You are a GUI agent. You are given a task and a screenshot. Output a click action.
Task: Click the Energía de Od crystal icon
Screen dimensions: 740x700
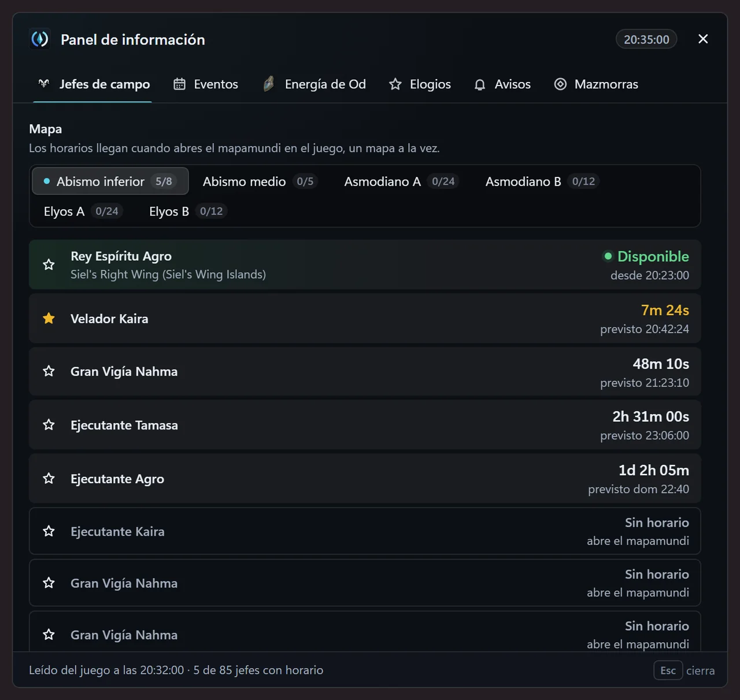click(x=269, y=84)
